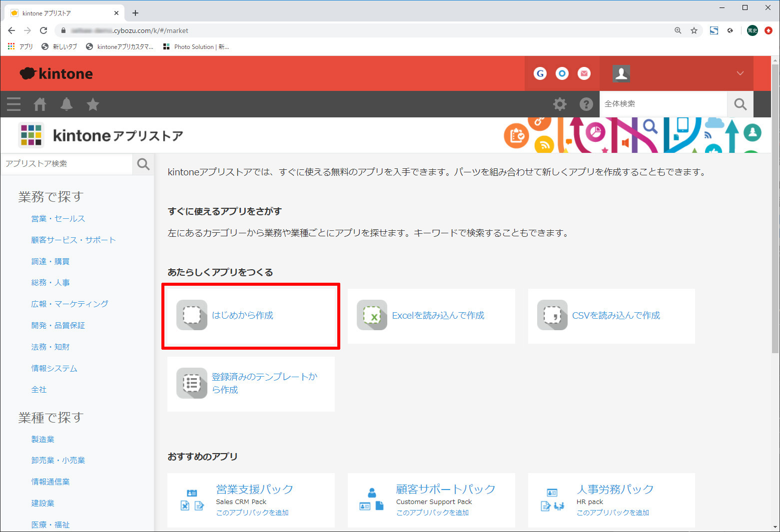This screenshot has height=532, width=780.
Task: Add HR pack via このアプリパックを追加
Action: tap(613, 513)
